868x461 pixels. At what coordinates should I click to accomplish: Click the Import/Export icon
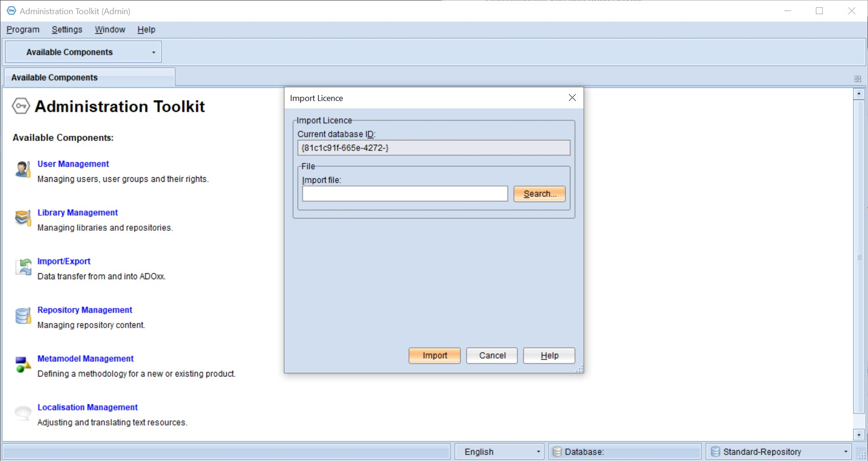click(23, 267)
